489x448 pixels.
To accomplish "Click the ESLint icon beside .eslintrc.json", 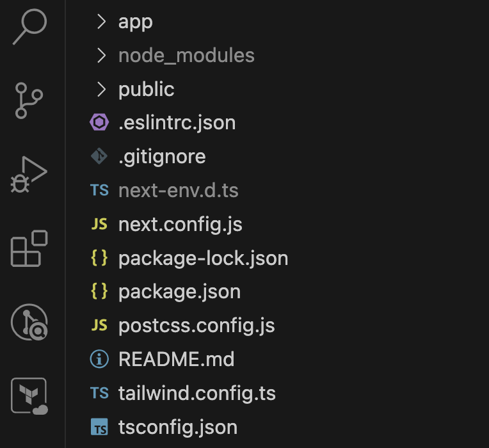I will 99,122.
